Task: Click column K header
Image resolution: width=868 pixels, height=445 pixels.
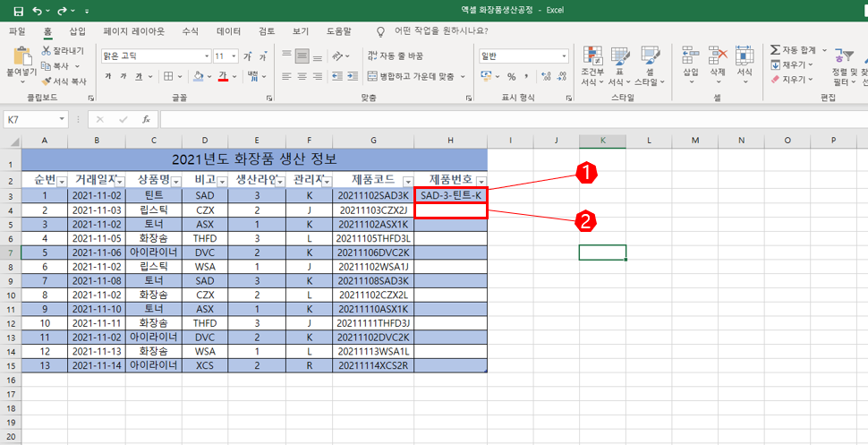Action: [602, 141]
